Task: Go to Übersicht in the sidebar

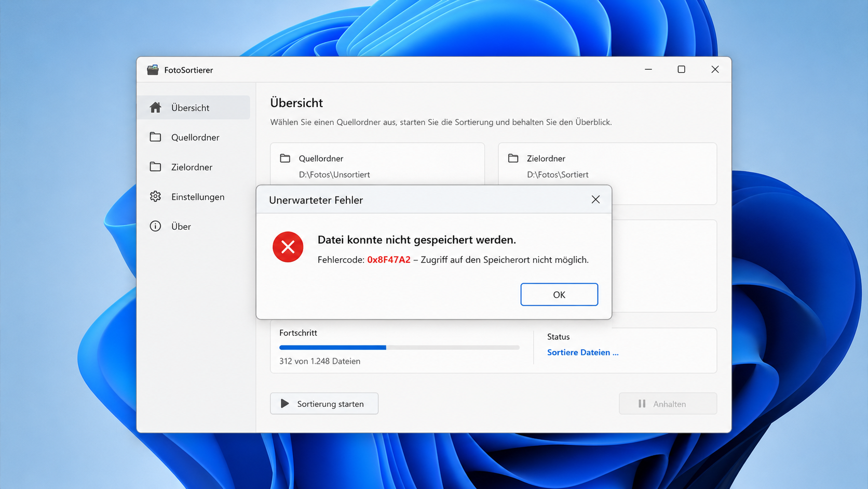Action: click(x=194, y=108)
